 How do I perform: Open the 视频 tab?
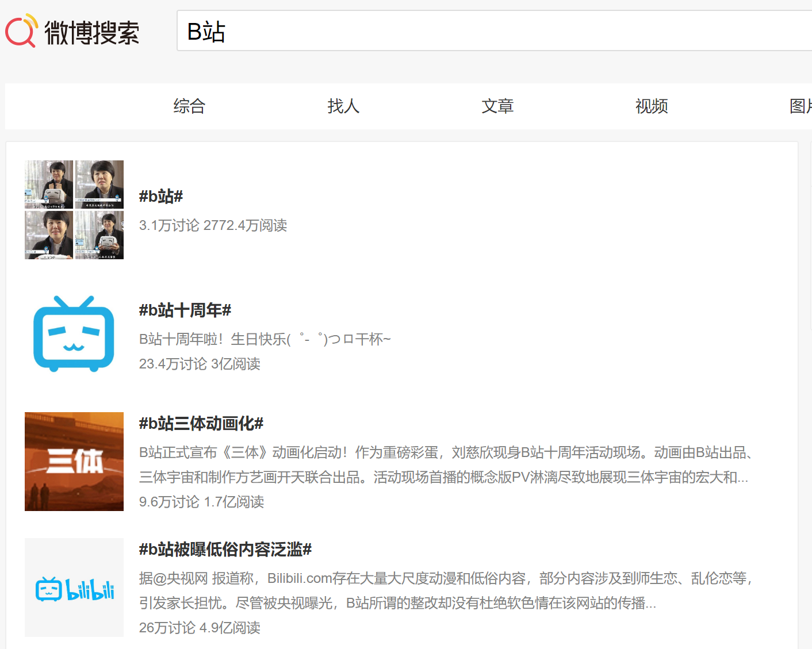[652, 106]
